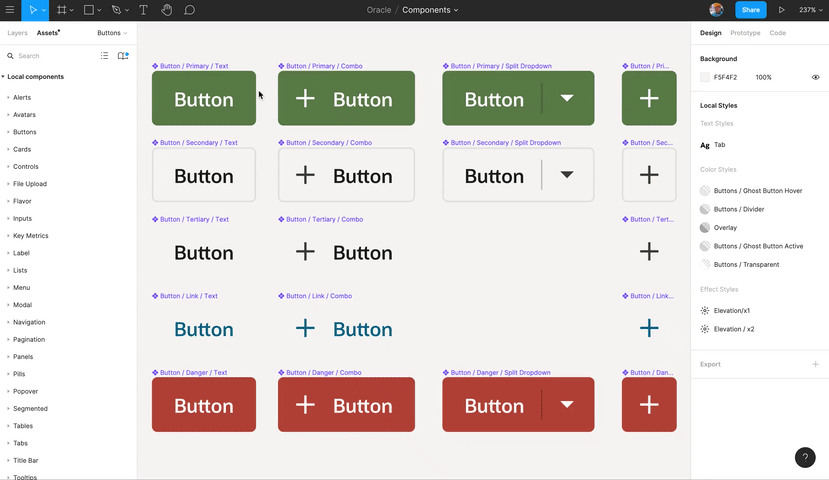829x480 pixels.
Task: Select the Move tool
Action: click(33, 10)
